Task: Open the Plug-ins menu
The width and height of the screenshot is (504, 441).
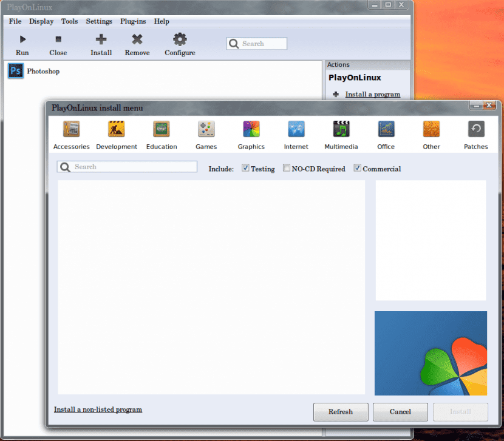Action: coord(133,21)
